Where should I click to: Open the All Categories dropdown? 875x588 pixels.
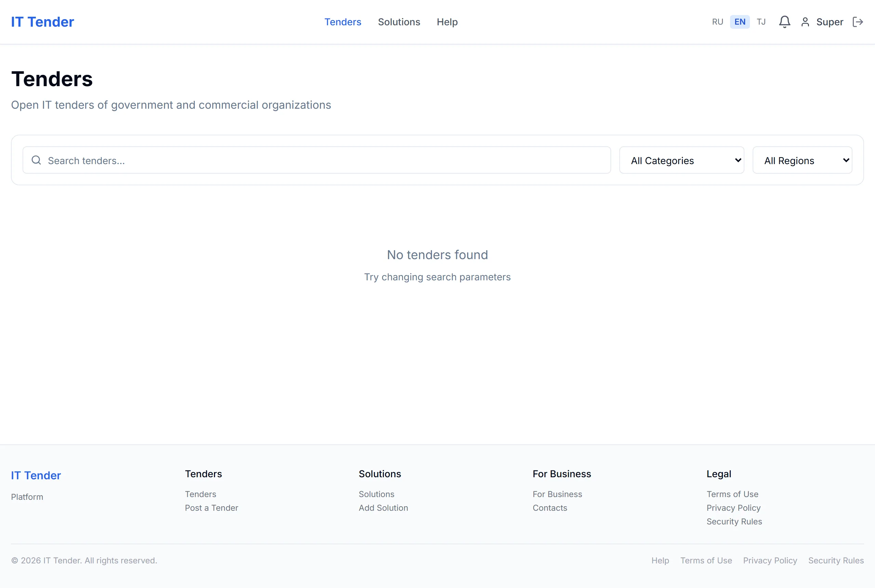(682, 160)
